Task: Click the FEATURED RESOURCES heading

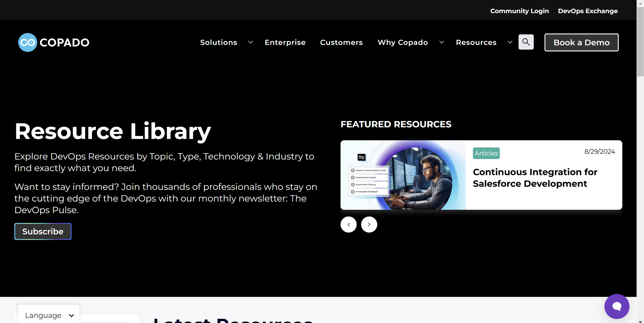Action: click(x=396, y=124)
